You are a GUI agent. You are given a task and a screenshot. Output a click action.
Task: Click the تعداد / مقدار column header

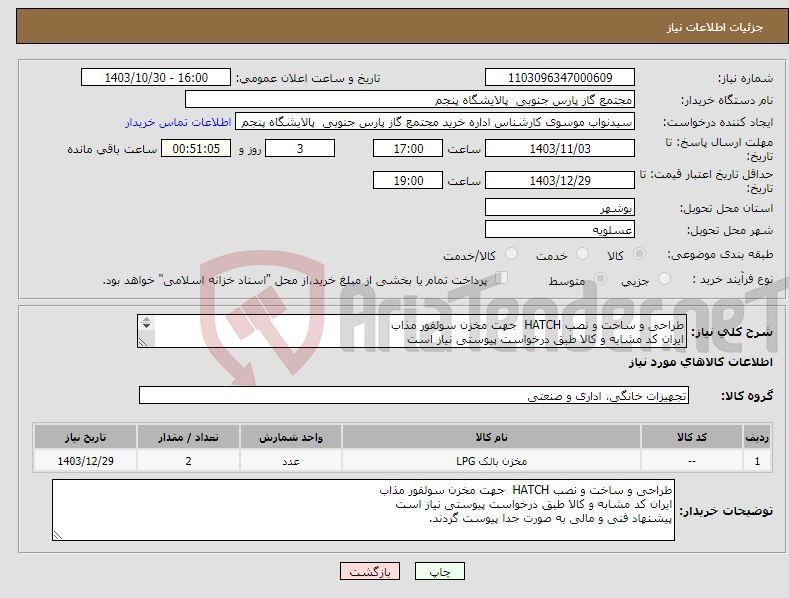[x=188, y=437]
